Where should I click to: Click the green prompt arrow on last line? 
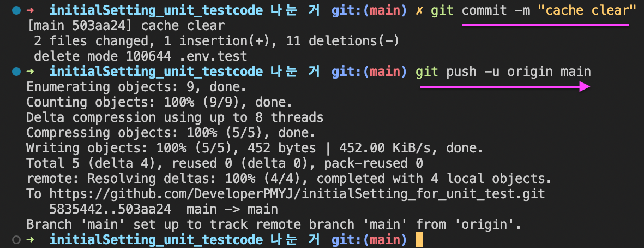(x=31, y=239)
